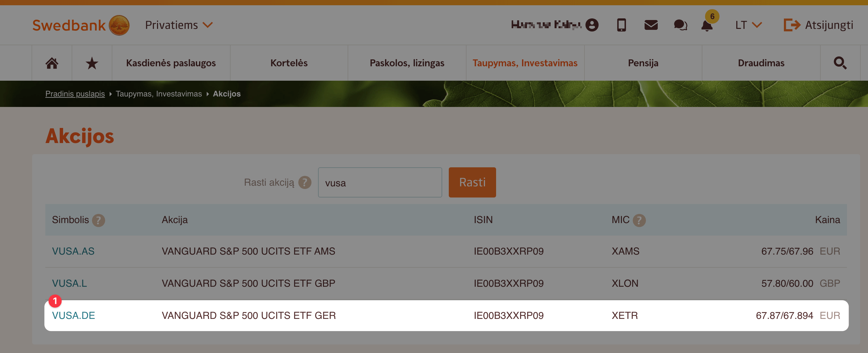Show help tooltip for MIC column
Screen dimensions: 868x353
(639, 220)
